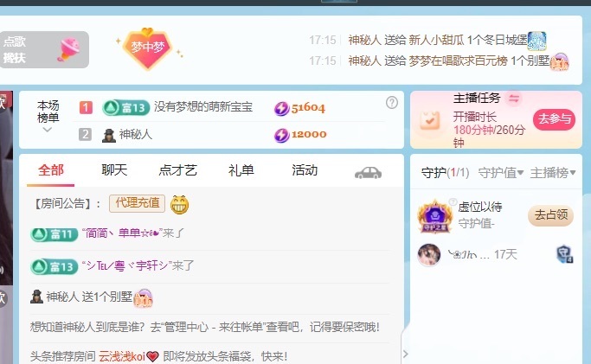Click the 神秘人 avatar in ranking

(109, 135)
